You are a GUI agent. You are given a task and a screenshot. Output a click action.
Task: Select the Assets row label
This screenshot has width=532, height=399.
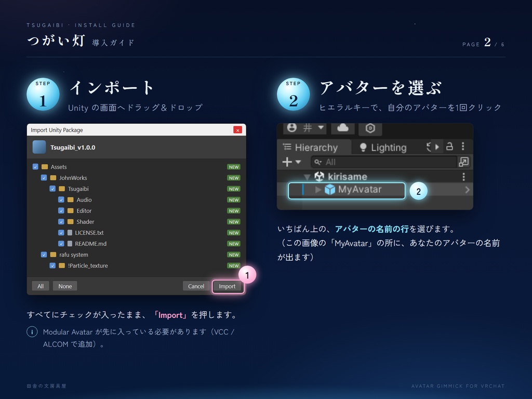point(59,167)
